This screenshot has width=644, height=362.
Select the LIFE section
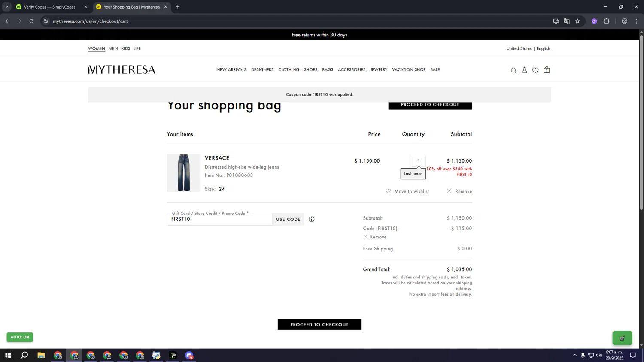click(x=137, y=48)
